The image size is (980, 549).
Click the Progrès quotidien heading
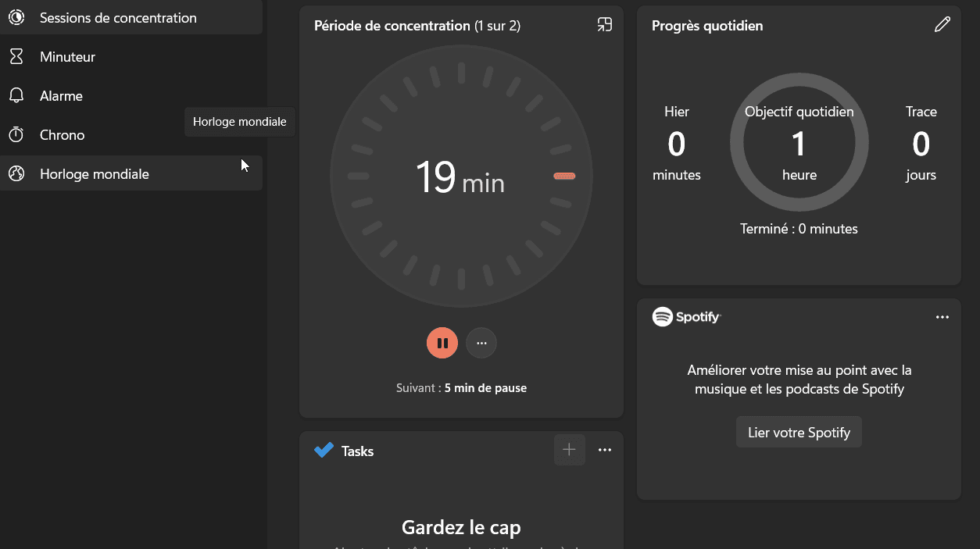[707, 26]
